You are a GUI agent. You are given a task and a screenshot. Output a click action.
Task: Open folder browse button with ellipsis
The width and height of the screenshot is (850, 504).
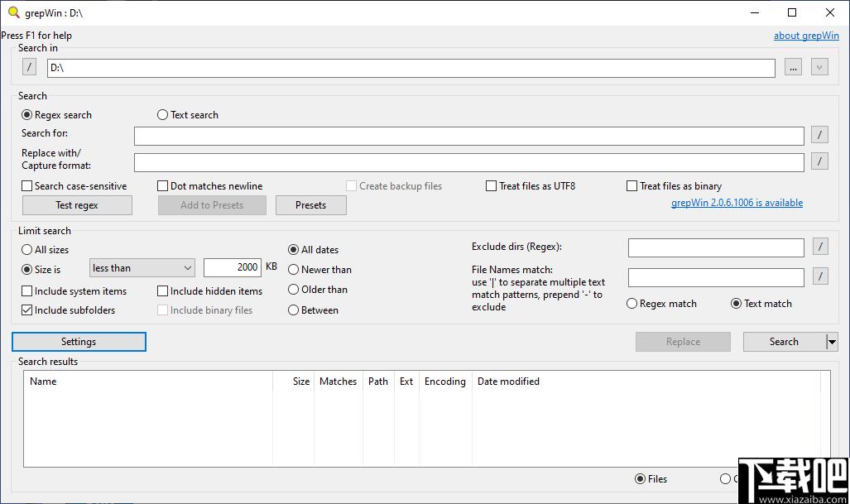pyautogui.click(x=793, y=67)
